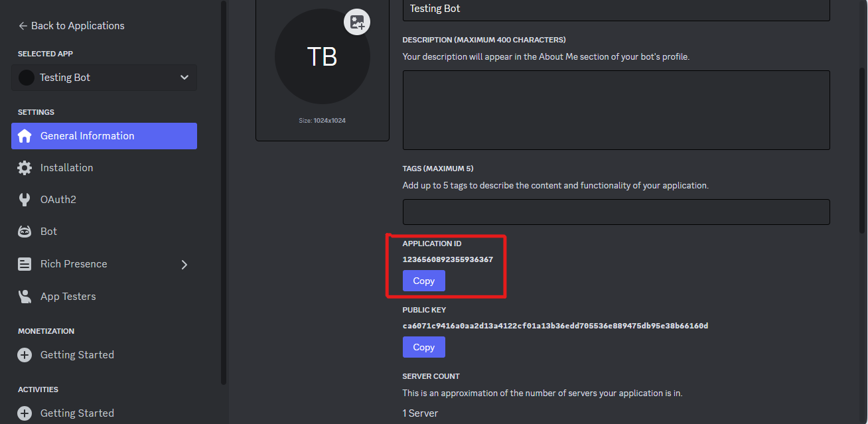
Task: Open the Testing Bot app selector dropdown
Action: coord(104,78)
